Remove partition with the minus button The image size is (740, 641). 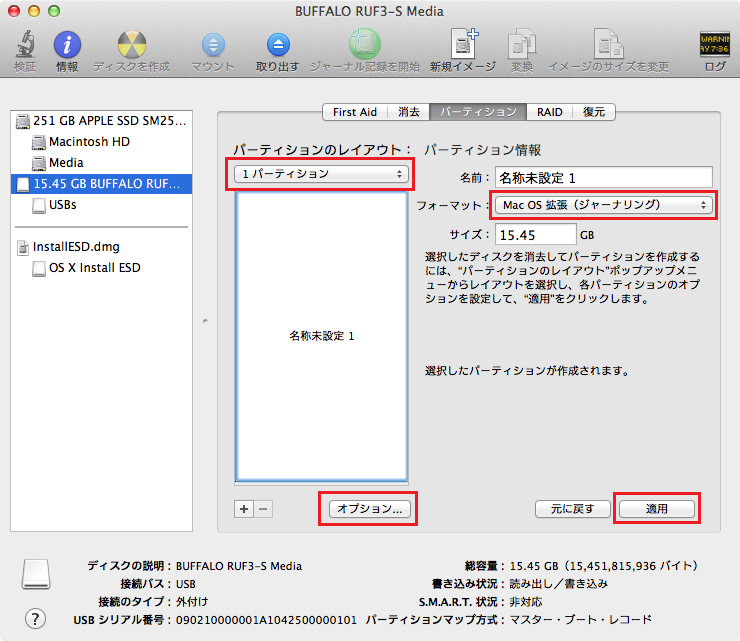coord(263,509)
